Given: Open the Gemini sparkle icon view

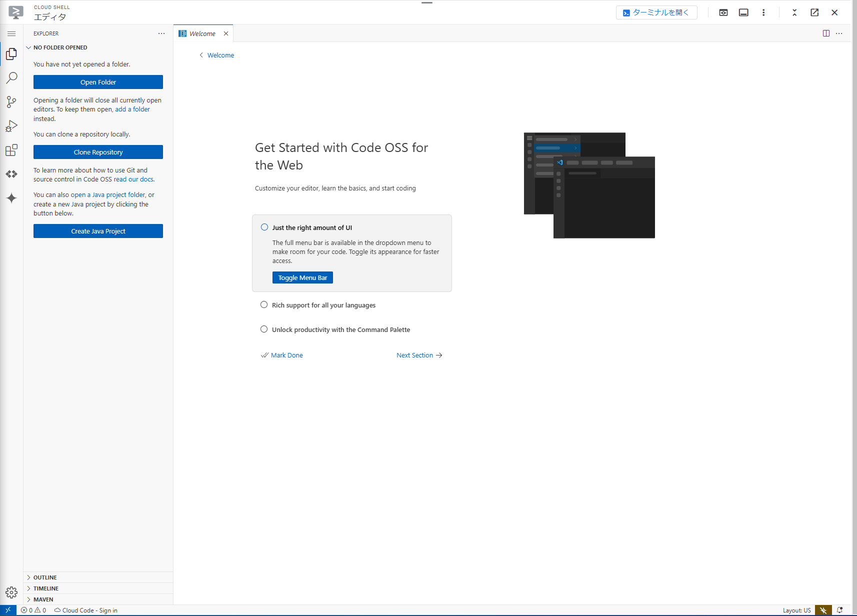Looking at the screenshot, I should (11, 198).
